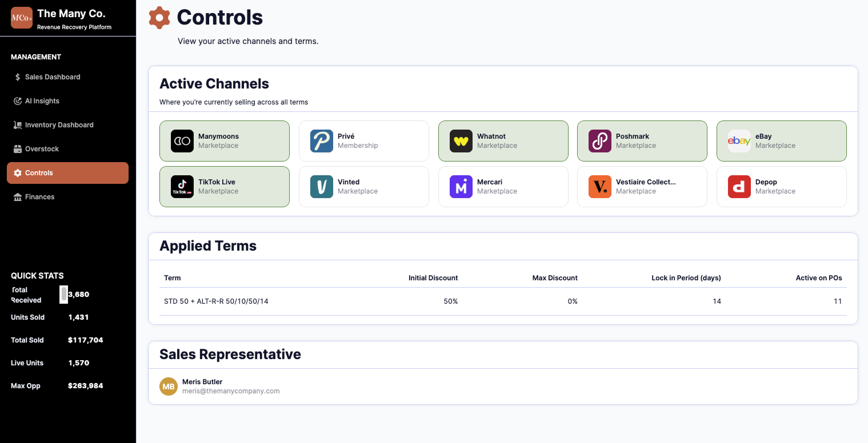The image size is (868, 443).
Task: Click the 0% max discount value
Action: [573, 301]
